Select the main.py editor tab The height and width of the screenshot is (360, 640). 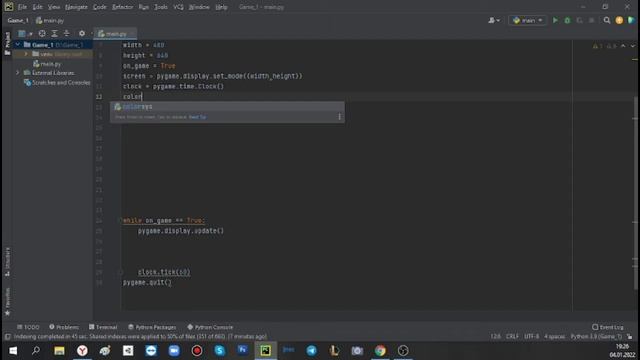point(115,34)
